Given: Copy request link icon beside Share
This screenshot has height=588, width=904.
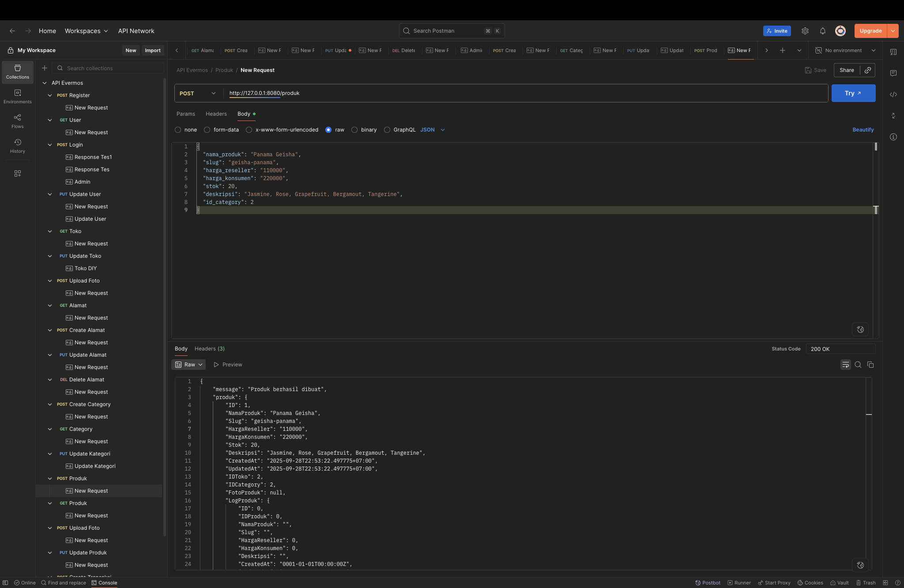Looking at the screenshot, I should click(867, 70).
